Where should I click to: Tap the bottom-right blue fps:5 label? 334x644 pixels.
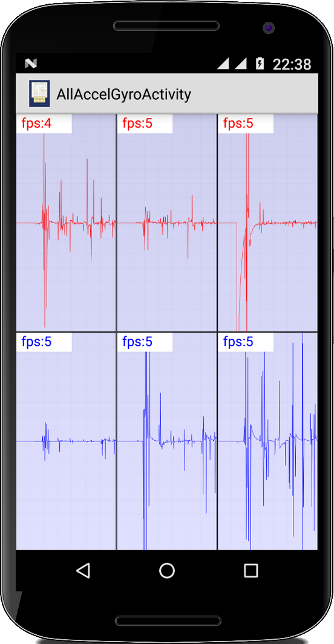click(238, 342)
